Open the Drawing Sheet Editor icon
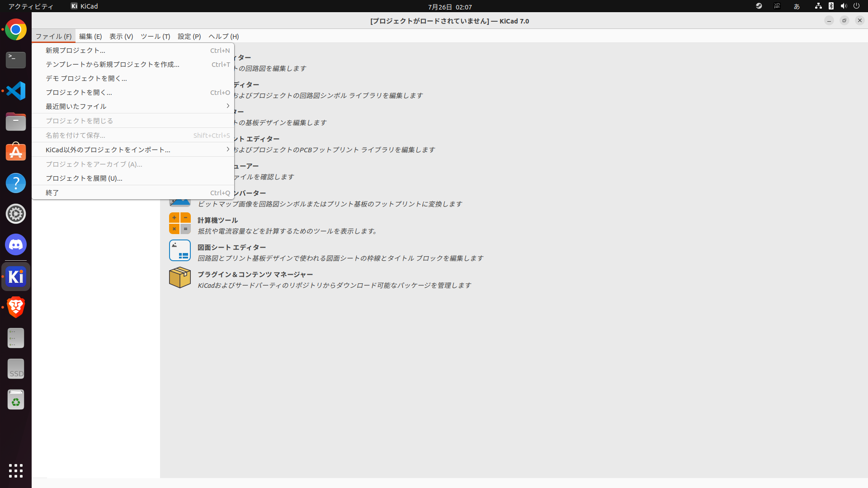 (x=179, y=250)
